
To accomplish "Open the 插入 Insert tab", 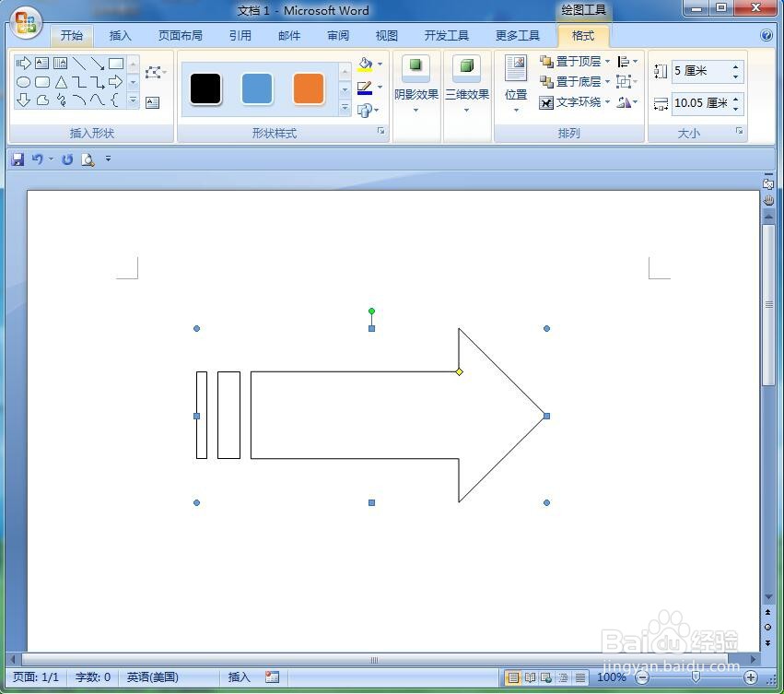I will coord(120,36).
